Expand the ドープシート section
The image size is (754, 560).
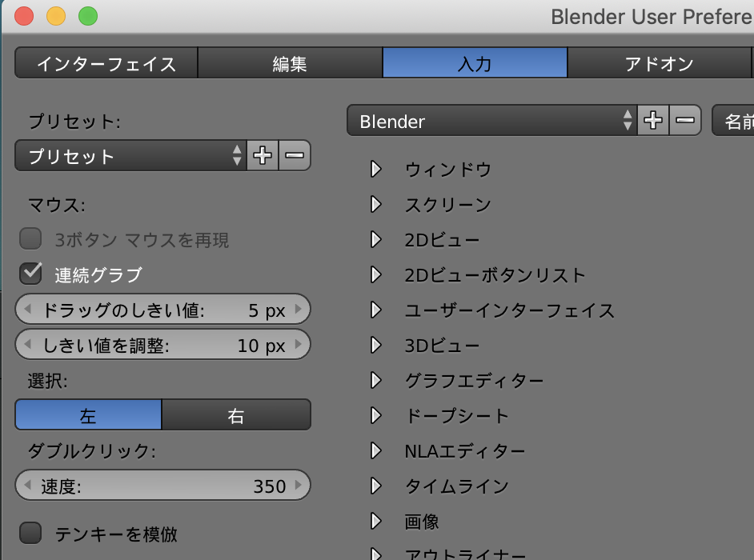[376, 415]
